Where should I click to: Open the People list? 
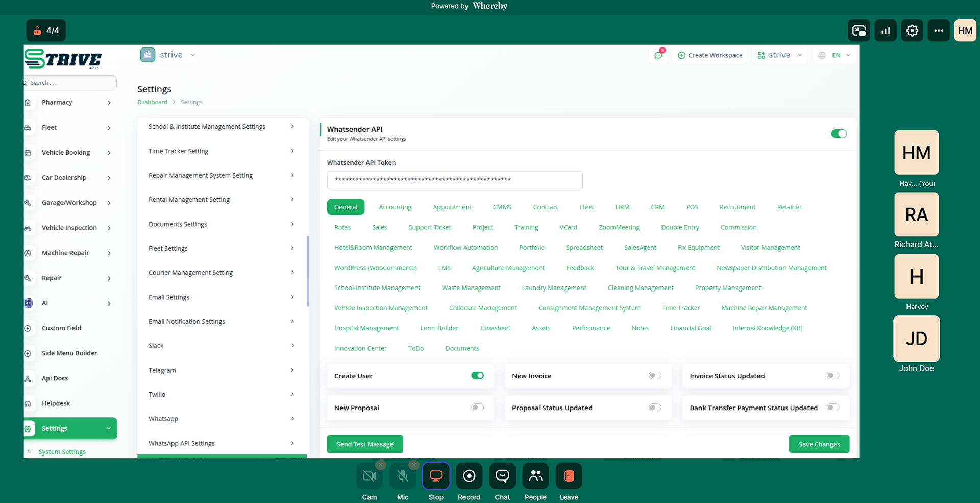click(535, 476)
